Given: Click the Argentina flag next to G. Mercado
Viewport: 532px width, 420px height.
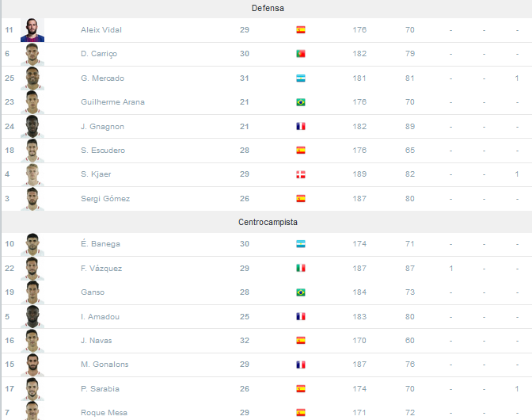Looking at the screenshot, I should pyautogui.click(x=301, y=78).
